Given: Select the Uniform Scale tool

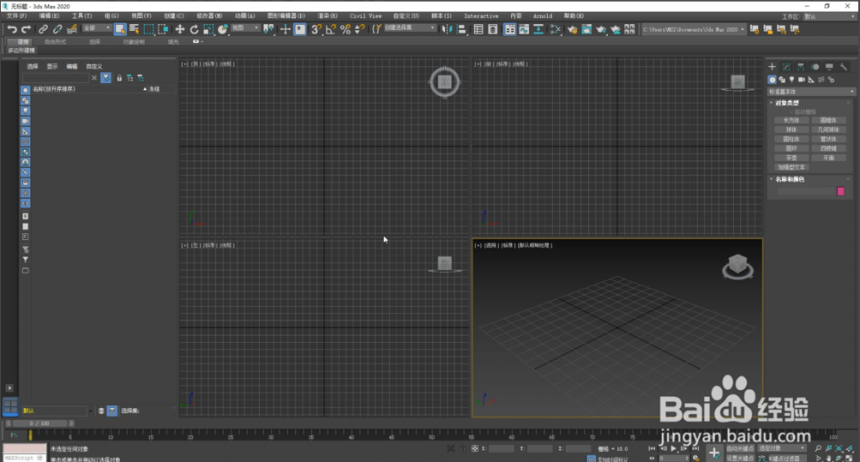Looking at the screenshot, I should (x=208, y=29).
